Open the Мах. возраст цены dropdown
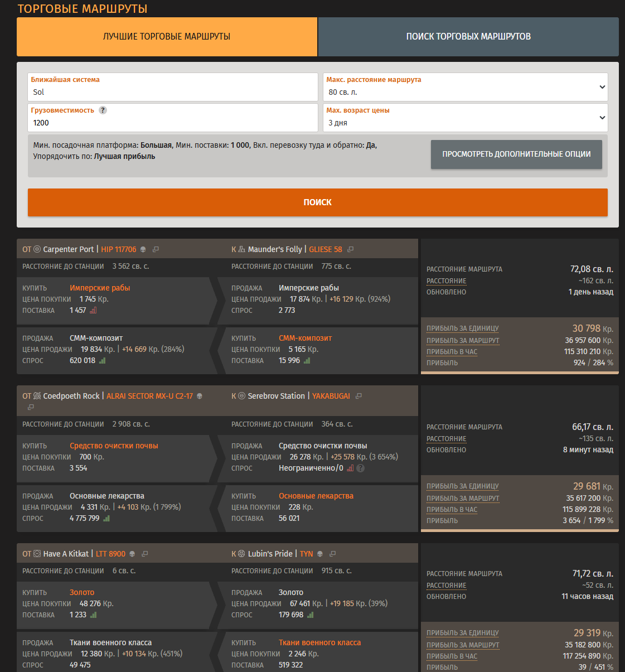Viewport: 625px width, 672px height. point(465,118)
